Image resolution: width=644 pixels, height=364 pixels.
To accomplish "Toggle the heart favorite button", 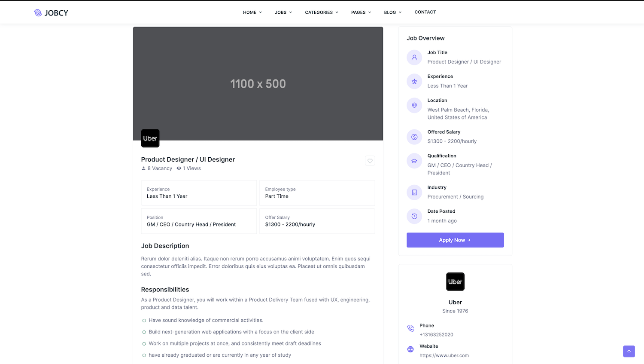I will click(370, 161).
